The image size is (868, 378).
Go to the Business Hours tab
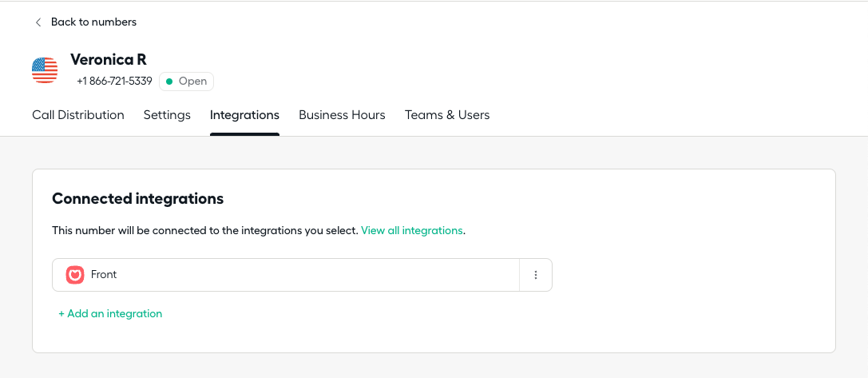342,115
